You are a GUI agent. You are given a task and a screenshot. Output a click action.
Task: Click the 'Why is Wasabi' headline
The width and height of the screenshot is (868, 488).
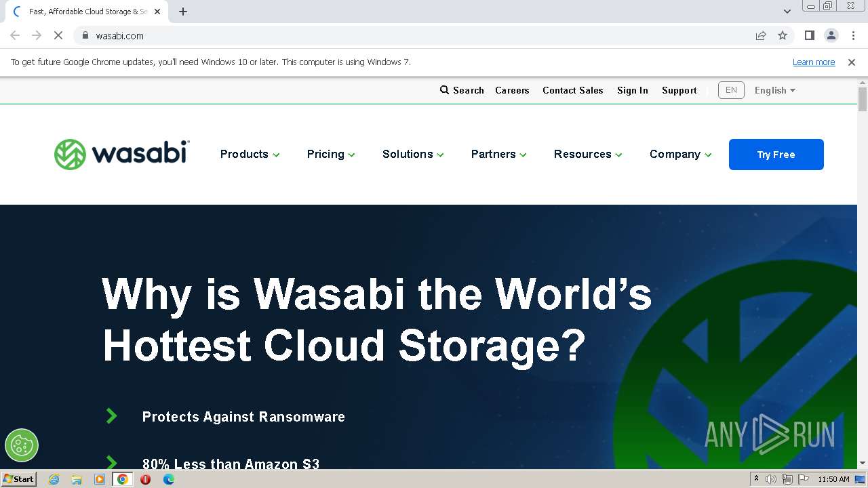click(x=377, y=320)
